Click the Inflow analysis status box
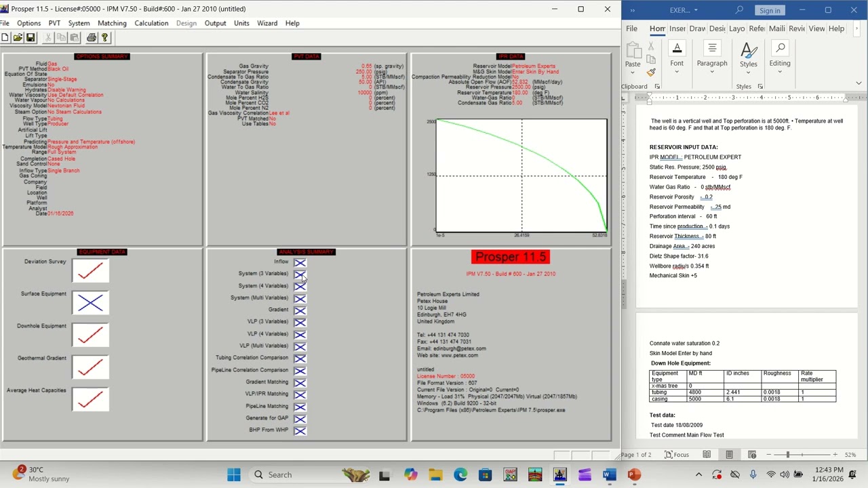868x488 pixels. point(300,262)
